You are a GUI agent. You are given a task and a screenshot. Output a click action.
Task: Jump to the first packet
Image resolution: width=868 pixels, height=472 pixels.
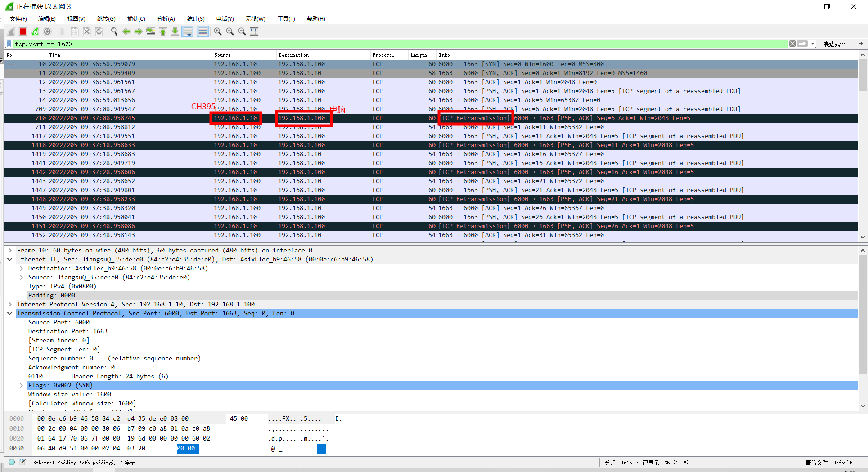(x=163, y=31)
